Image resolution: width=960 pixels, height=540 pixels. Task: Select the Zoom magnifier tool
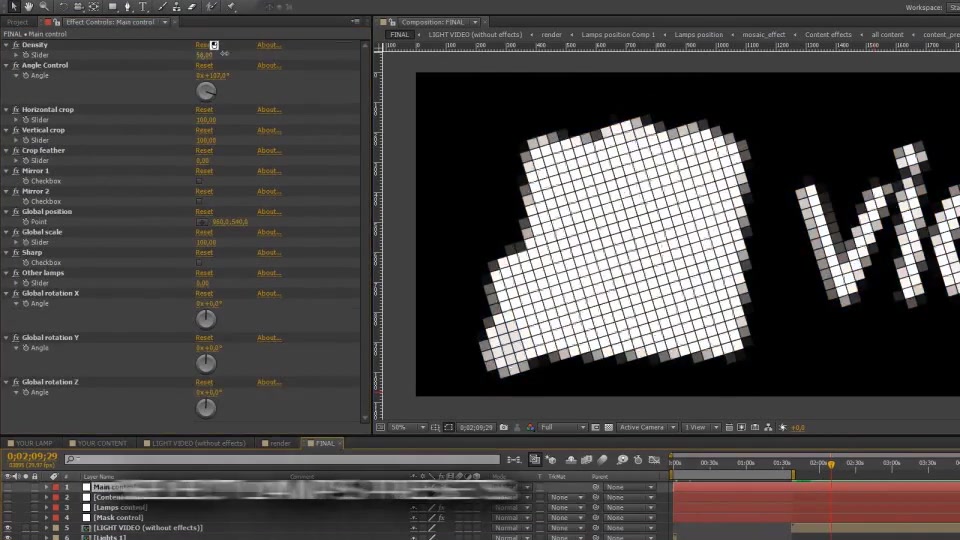tap(44, 6)
